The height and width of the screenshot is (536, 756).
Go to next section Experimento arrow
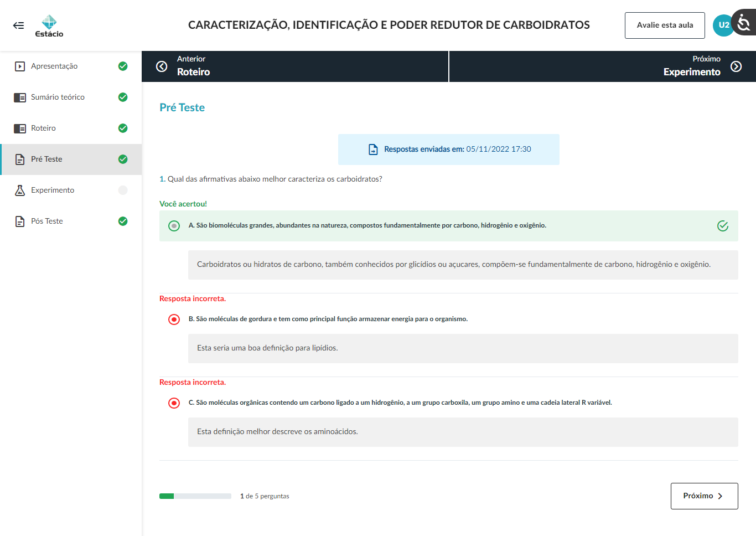[736, 66]
